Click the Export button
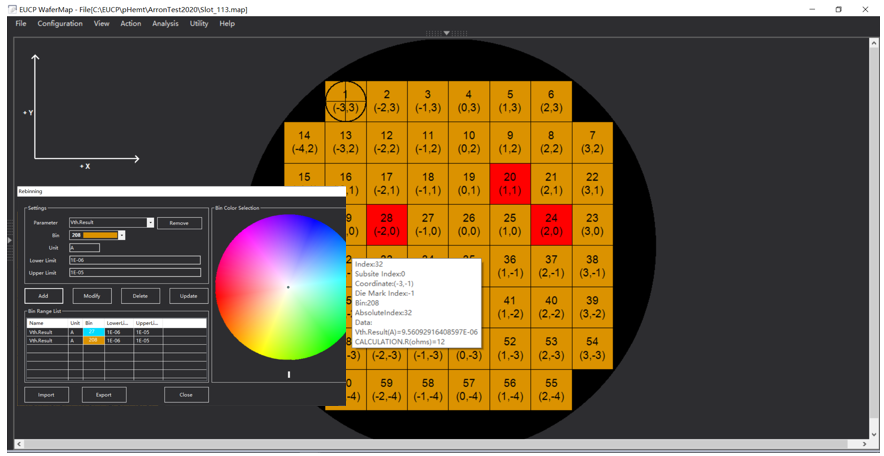Image resolution: width=884 pixels, height=456 pixels. pyautogui.click(x=104, y=395)
